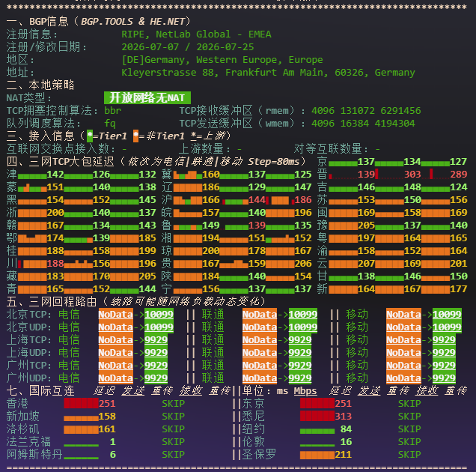Click the 电信 'NoData' in 上海UDP row

[116, 353]
